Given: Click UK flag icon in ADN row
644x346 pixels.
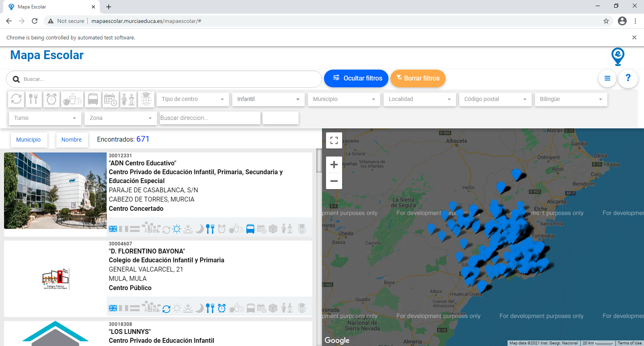Looking at the screenshot, I should click(x=113, y=229).
